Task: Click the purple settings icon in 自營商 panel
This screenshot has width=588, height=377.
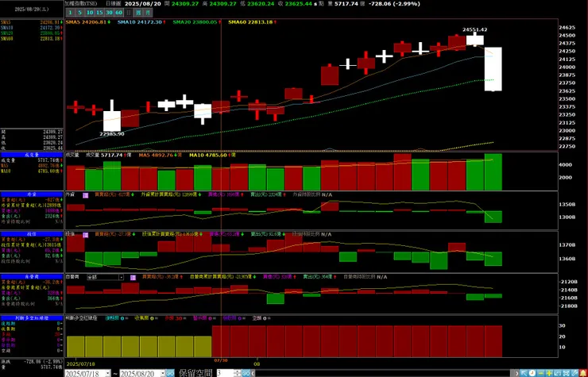Action: click(133, 278)
